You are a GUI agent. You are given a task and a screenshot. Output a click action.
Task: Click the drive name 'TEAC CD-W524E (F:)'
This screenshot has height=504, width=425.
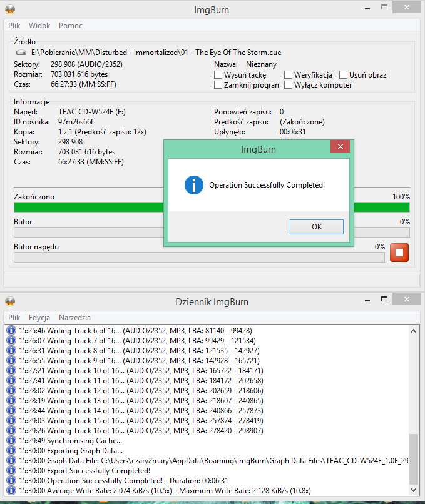[x=91, y=112]
